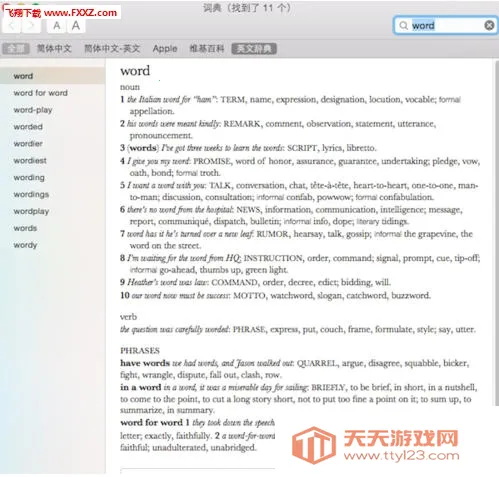Pick "wordiest" in the sidebar
The height and width of the screenshot is (477, 499).
(53, 161)
